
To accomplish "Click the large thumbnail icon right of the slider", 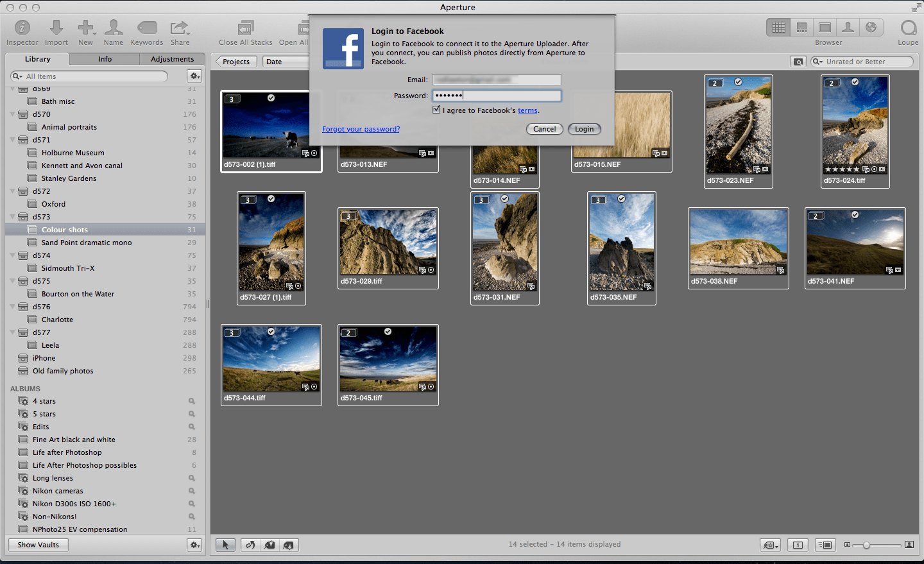I will pyautogui.click(x=909, y=545).
